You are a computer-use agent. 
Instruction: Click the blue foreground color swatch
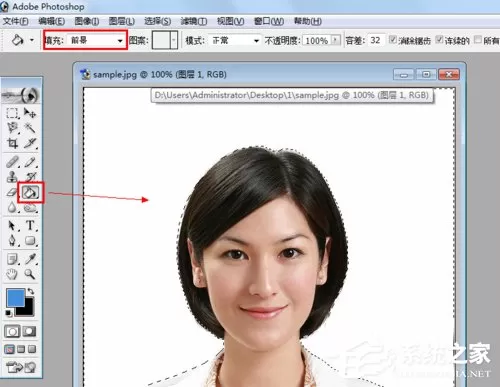pyautogui.click(x=15, y=297)
